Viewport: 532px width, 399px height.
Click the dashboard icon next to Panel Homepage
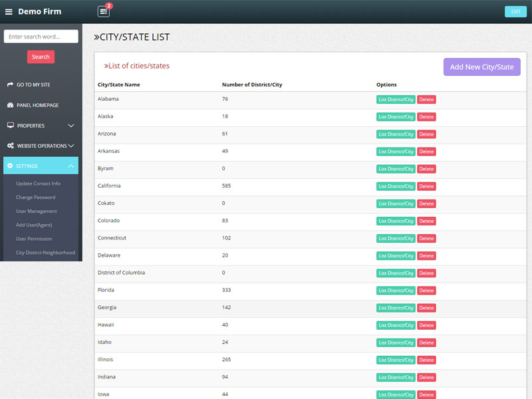[10, 105]
